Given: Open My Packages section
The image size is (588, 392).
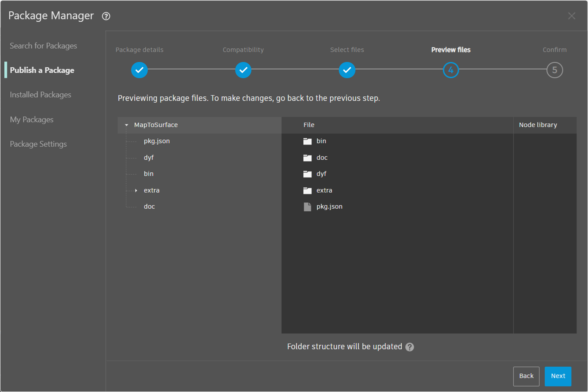Looking at the screenshot, I should coord(32,120).
